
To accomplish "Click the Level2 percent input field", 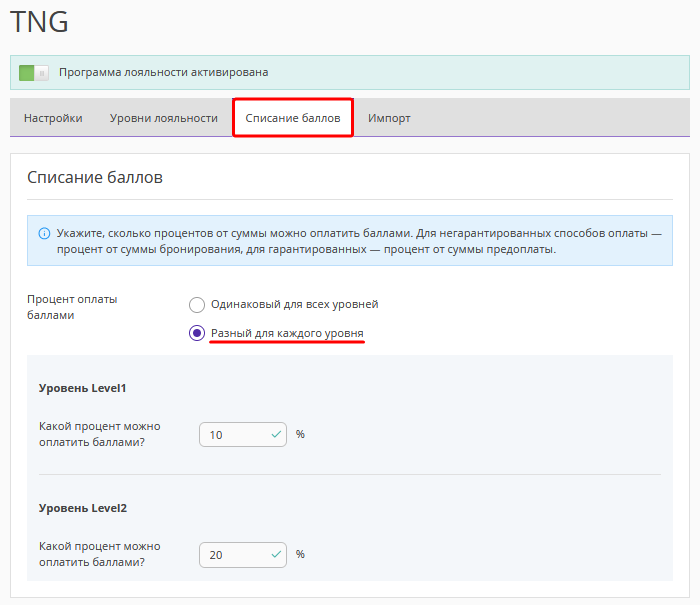I will [x=243, y=555].
